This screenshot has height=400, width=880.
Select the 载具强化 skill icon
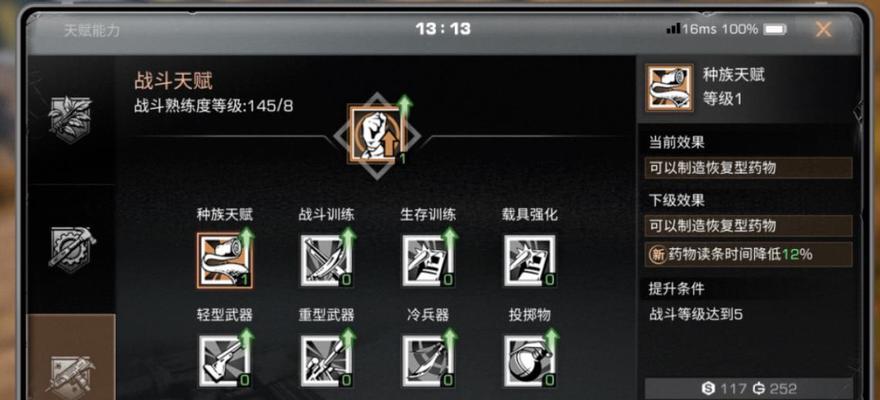click(x=530, y=260)
